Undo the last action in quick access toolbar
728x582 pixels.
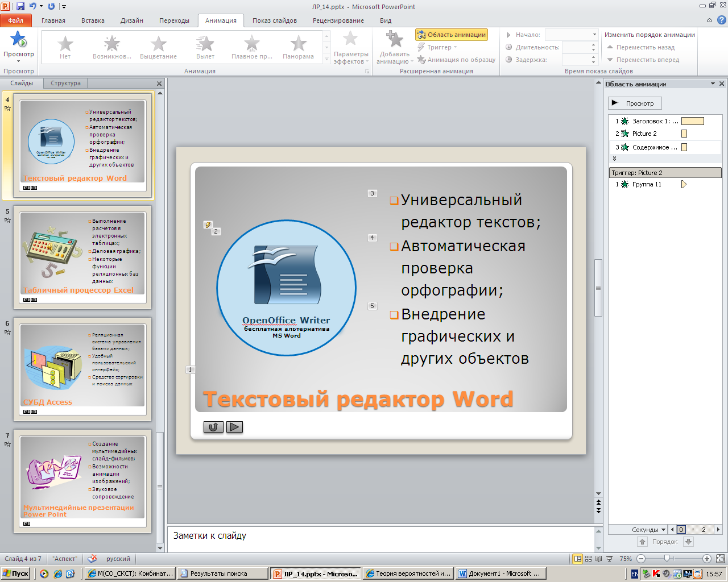pos(33,6)
